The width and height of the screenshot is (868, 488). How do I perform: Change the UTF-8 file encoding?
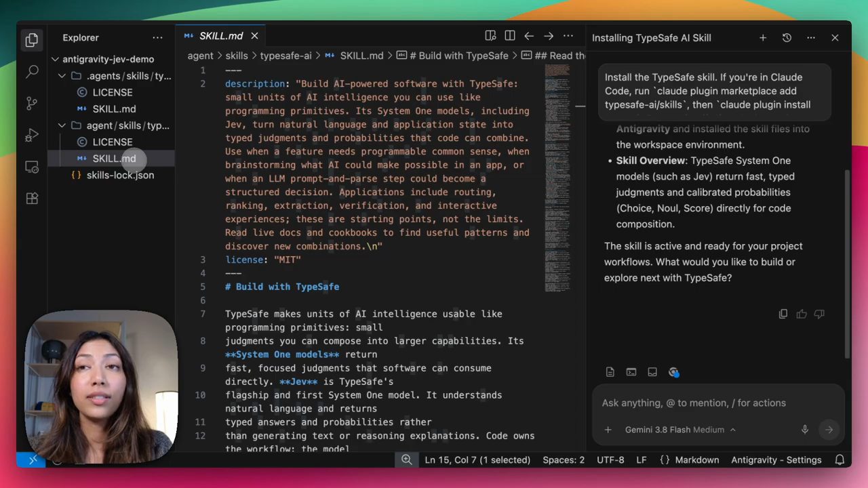click(610, 460)
